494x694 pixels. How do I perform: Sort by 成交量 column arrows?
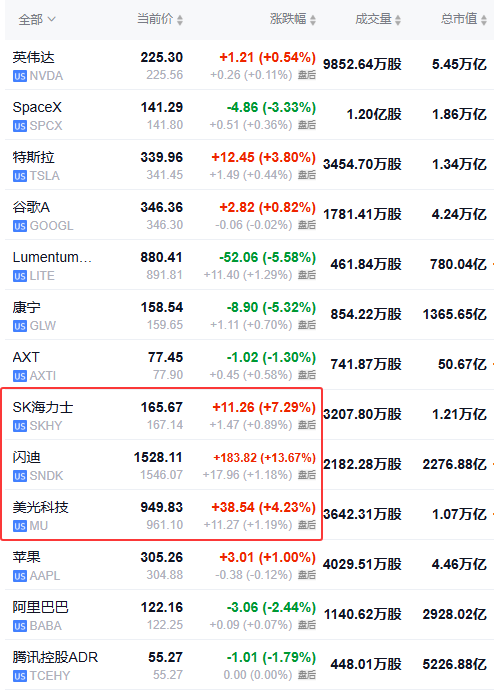[x=398, y=20]
